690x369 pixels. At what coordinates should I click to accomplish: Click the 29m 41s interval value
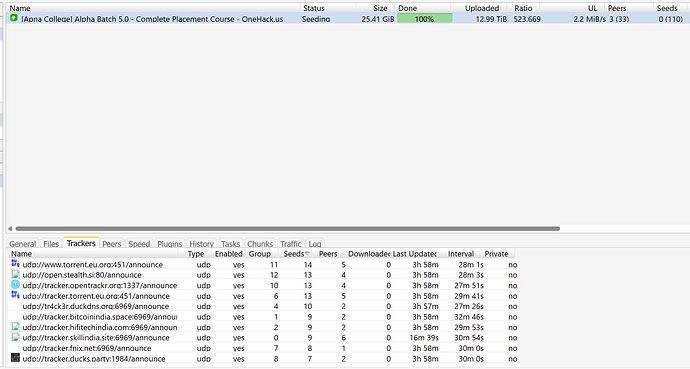click(469, 296)
